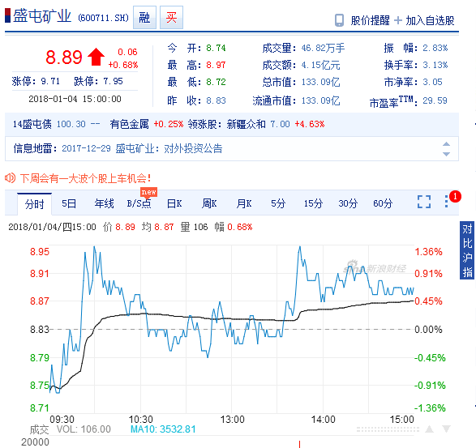Click the orange speaker announcement icon

point(10,177)
